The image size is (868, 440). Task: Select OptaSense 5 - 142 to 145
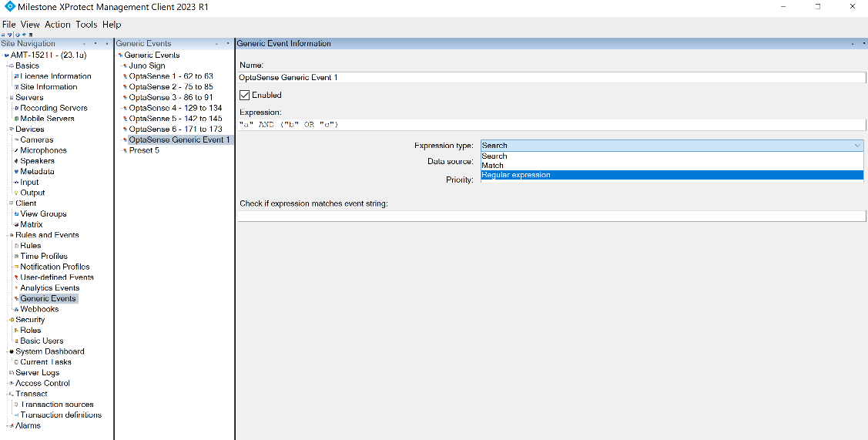(x=176, y=119)
